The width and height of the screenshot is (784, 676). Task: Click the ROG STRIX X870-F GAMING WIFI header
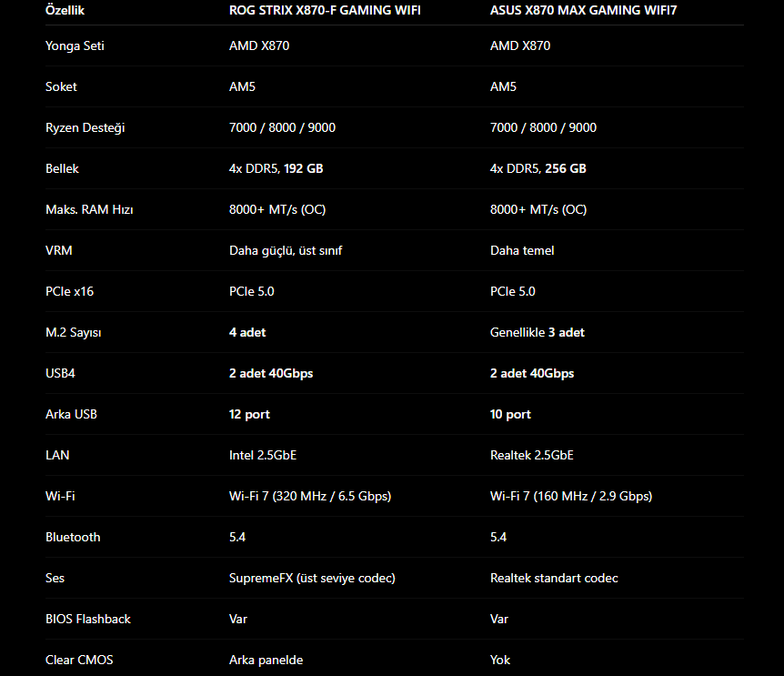pyautogui.click(x=325, y=10)
